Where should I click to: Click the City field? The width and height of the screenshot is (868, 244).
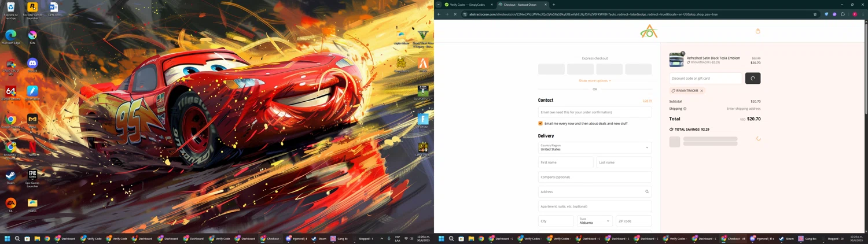556,221
